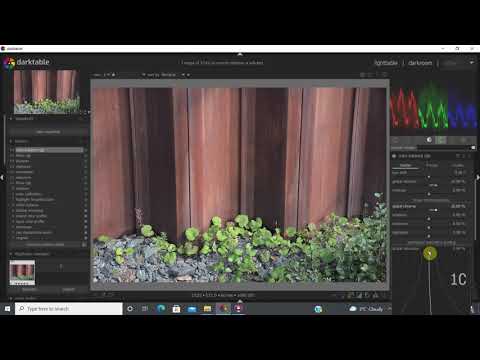Viewport: 480px width, 360px height.
Task: Select the highlighted color module group tab
Action: point(441,140)
